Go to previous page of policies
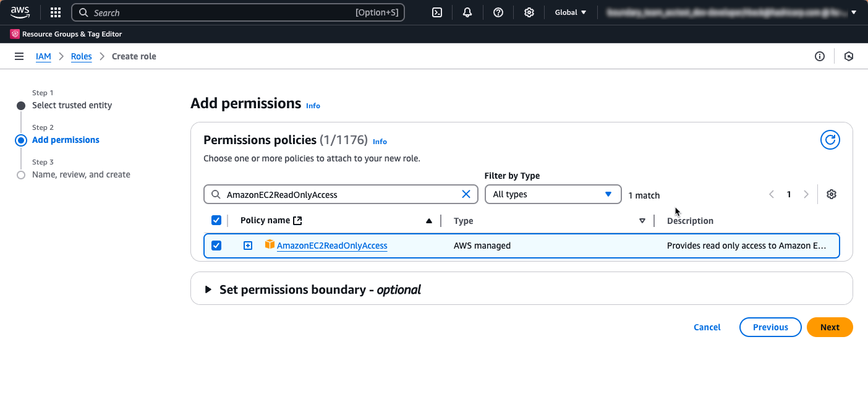The width and height of the screenshot is (868, 402). click(772, 194)
